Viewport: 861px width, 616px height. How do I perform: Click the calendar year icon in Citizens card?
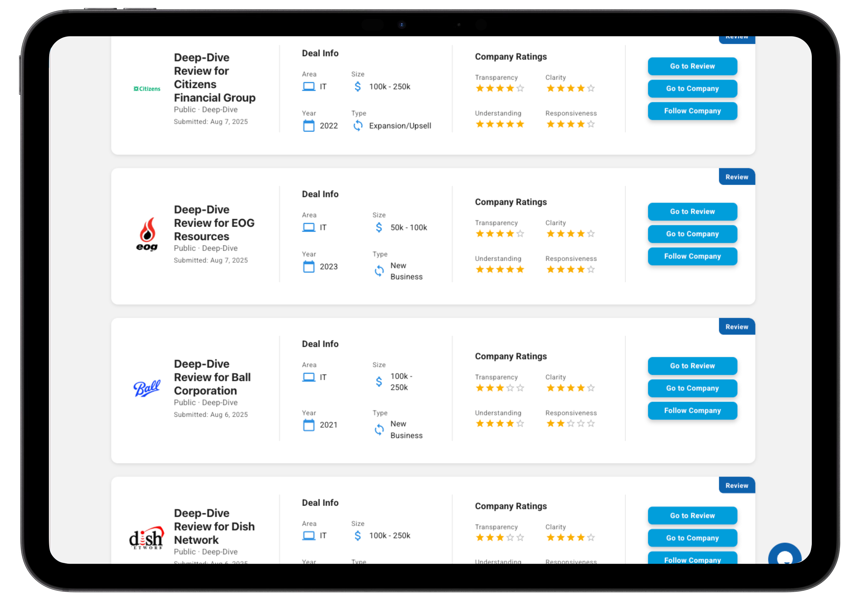[309, 125]
